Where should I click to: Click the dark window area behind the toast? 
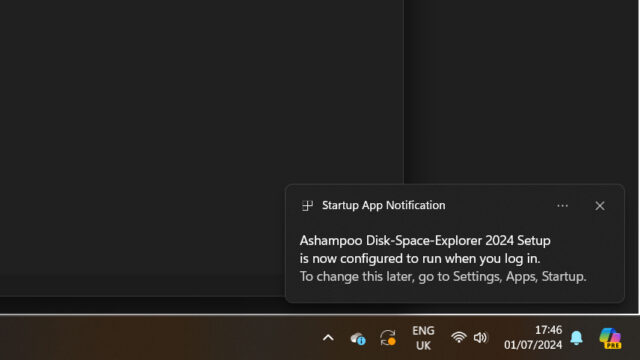(x=184, y=122)
